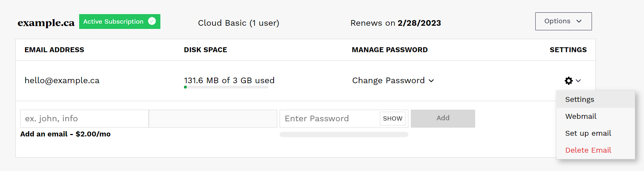Click the chevron beside Change Password
644x171 pixels.
point(431,81)
